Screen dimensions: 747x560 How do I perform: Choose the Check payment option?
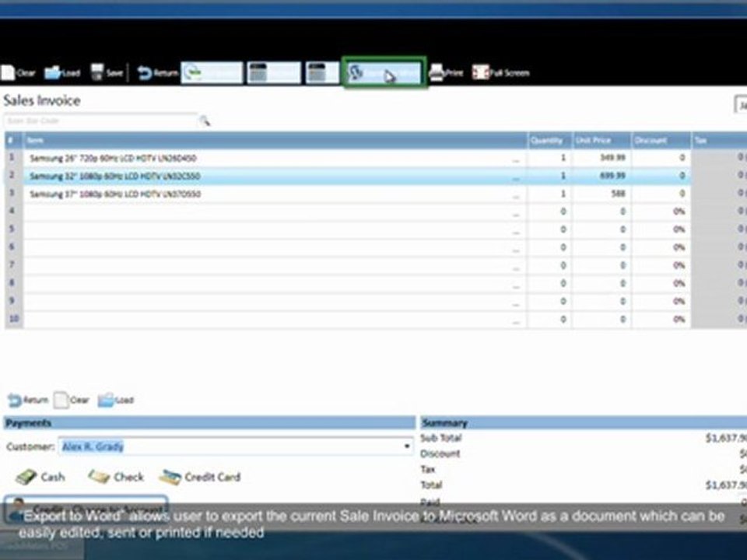click(x=116, y=477)
